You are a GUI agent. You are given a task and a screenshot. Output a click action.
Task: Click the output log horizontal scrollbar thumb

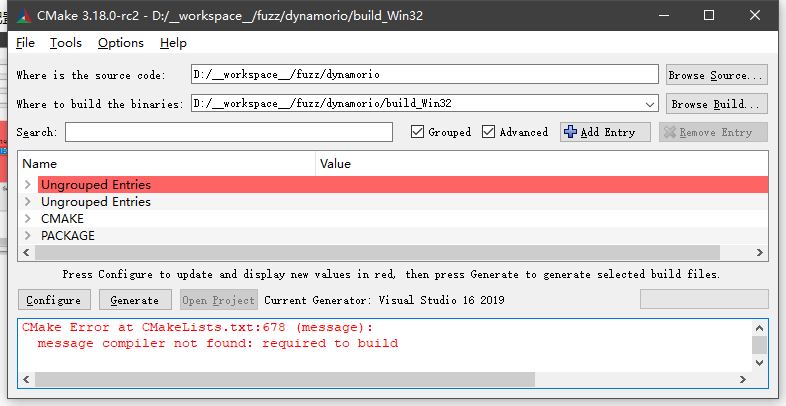[x=285, y=379]
